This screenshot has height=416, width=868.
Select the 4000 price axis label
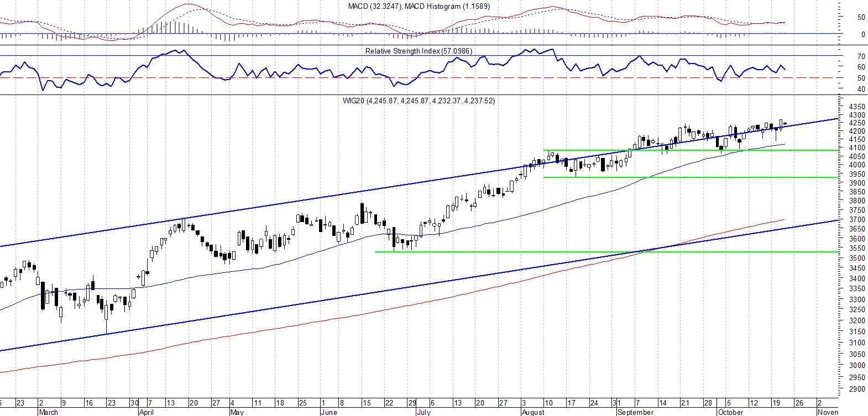coord(857,165)
